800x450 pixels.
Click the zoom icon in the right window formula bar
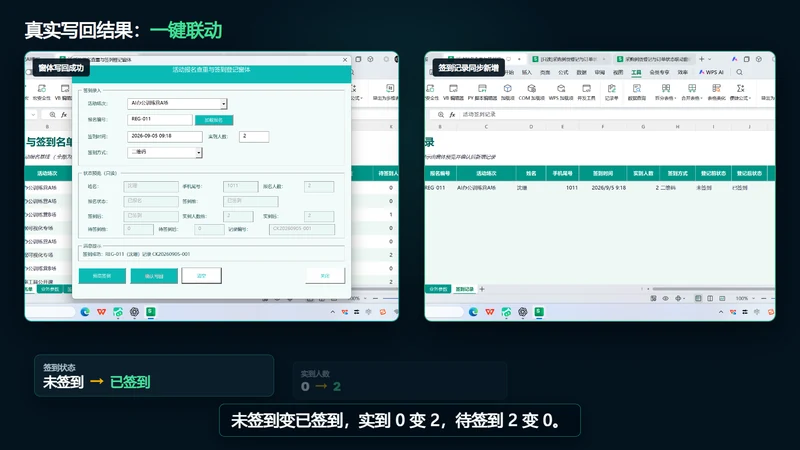[x=440, y=115]
